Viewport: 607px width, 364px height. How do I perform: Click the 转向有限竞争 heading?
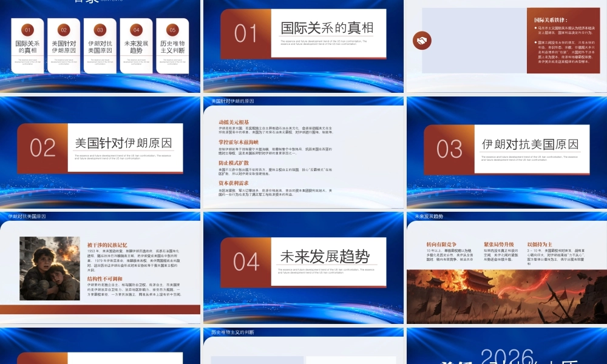coord(441,244)
